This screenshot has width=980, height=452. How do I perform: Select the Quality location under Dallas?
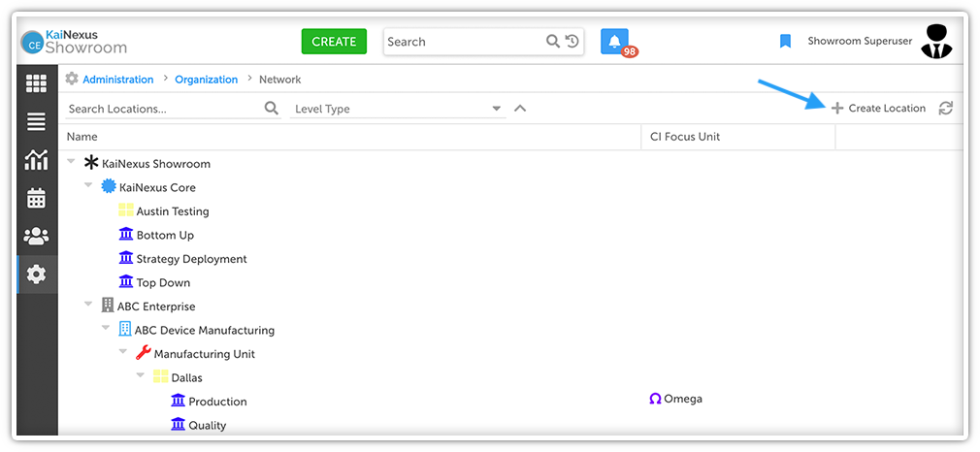pyautogui.click(x=207, y=425)
